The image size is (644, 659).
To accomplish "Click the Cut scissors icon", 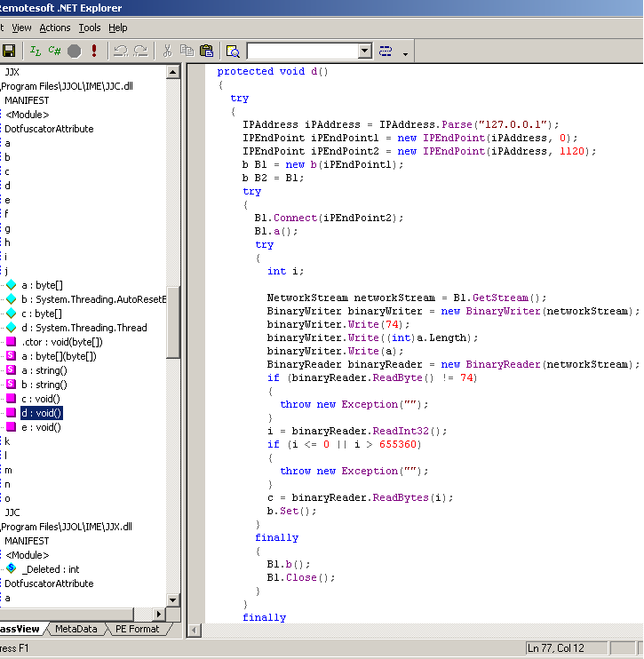I will click(x=167, y=51).
